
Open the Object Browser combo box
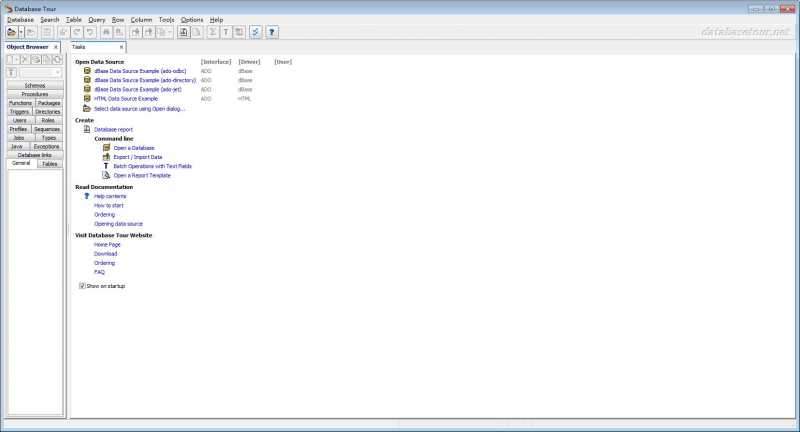40,73
